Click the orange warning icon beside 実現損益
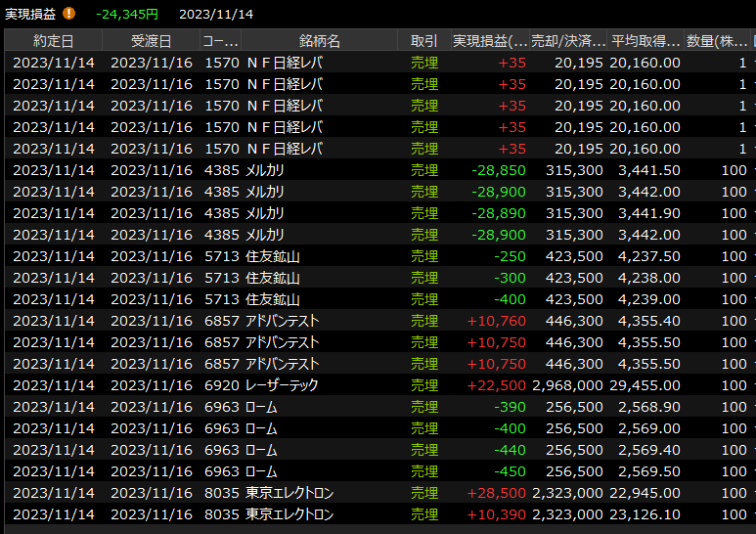The height and width of the screenshot is (534, 756). [69, 14]
